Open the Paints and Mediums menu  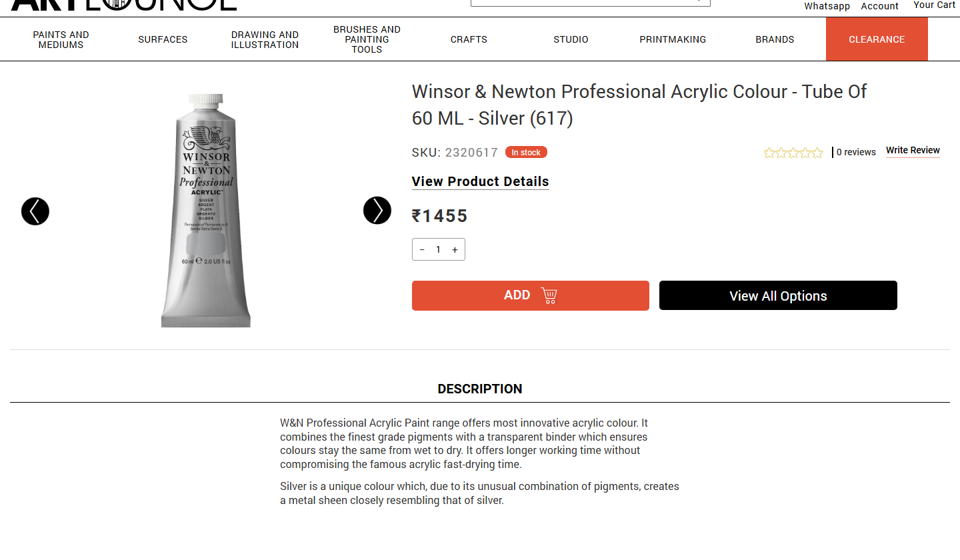click(61, 39)
